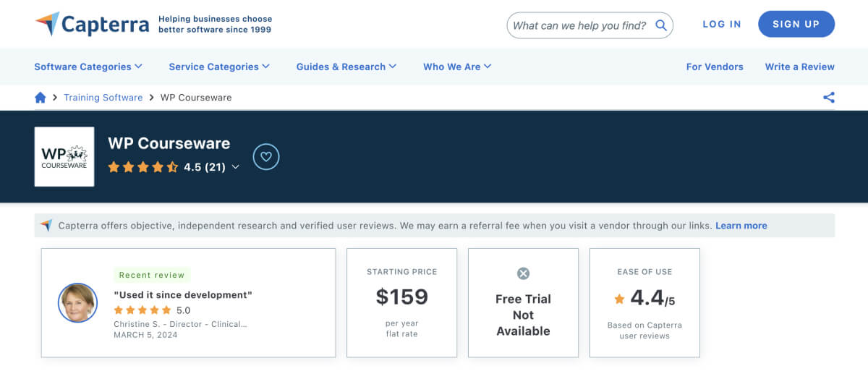Click the EASE OF USE label
Image resolution: width=868 pixels, height=379 pixels.
644,272
